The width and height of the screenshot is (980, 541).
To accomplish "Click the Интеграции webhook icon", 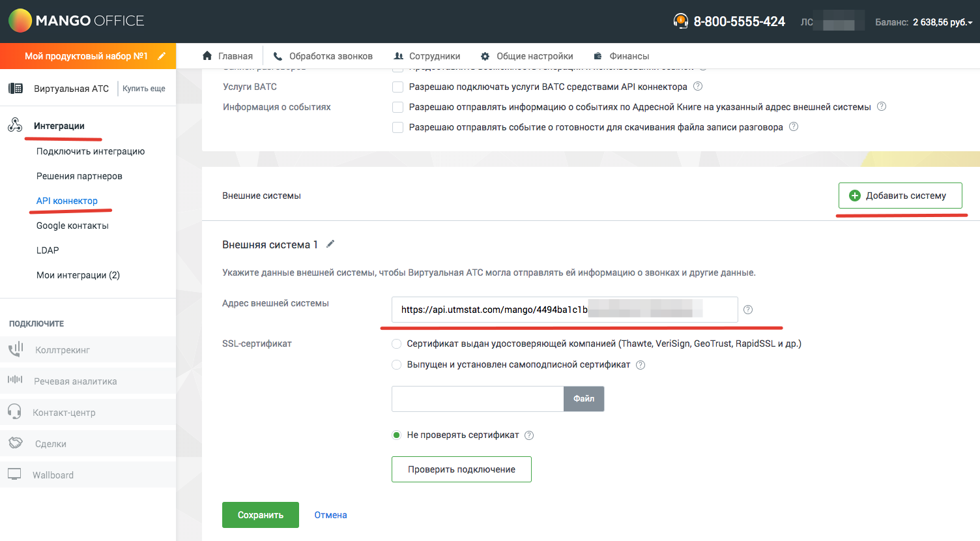I will [x=15, y=125].
